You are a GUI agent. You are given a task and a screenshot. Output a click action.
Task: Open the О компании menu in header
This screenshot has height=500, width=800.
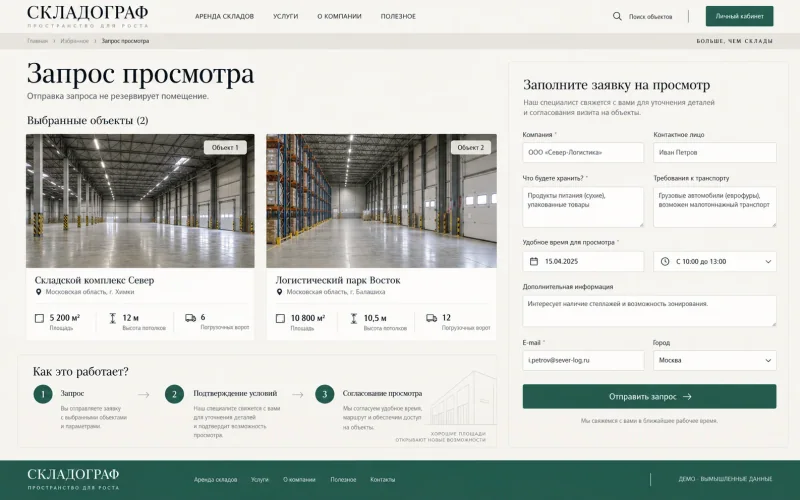pos(339,16)
